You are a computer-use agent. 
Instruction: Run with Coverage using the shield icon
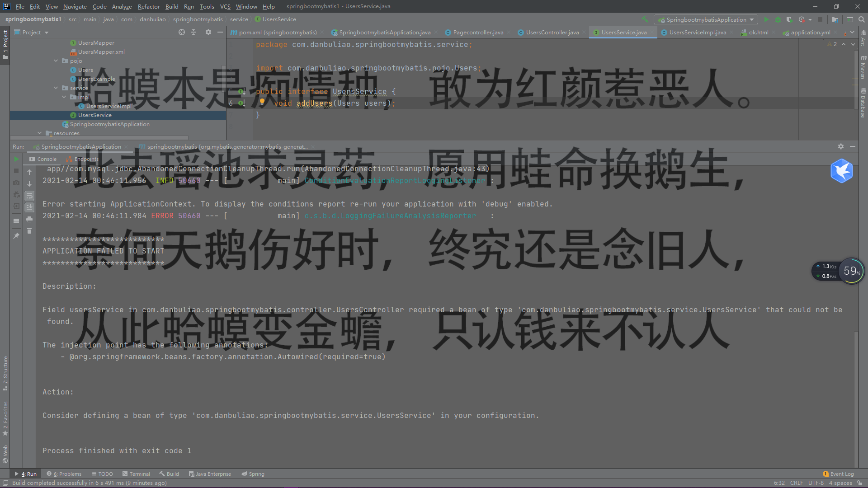[x=789, y=19]
